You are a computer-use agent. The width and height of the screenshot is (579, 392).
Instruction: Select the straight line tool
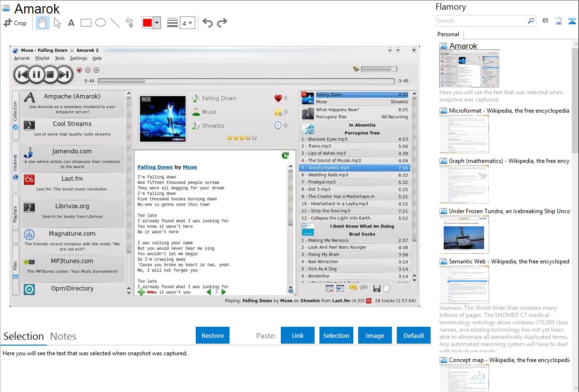point(115,23)
